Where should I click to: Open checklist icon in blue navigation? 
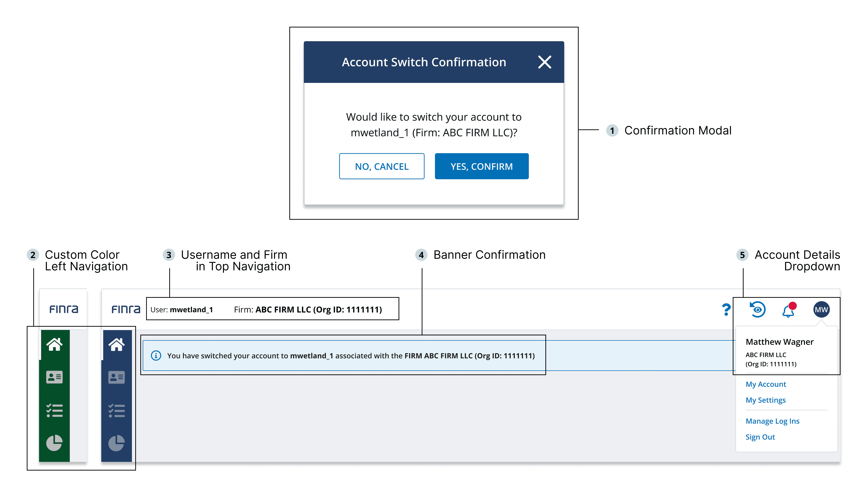click(116, 410)
